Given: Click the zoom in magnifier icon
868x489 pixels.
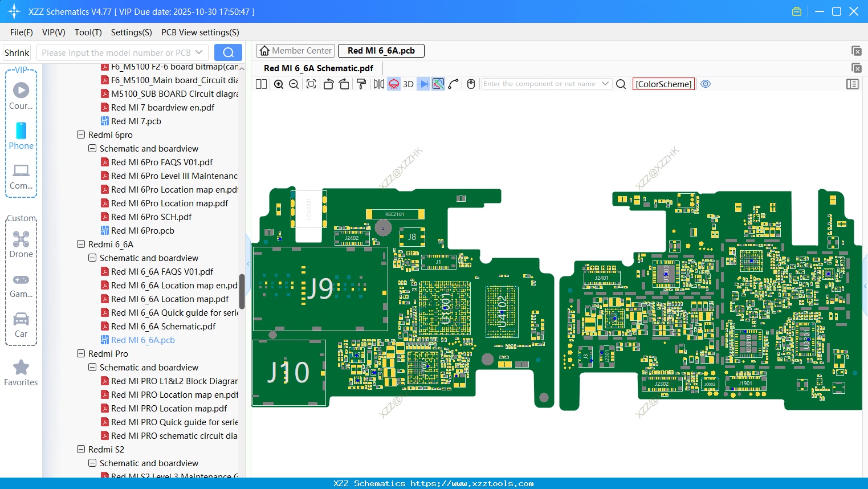Looking at the screenshot, I should 279,84.
